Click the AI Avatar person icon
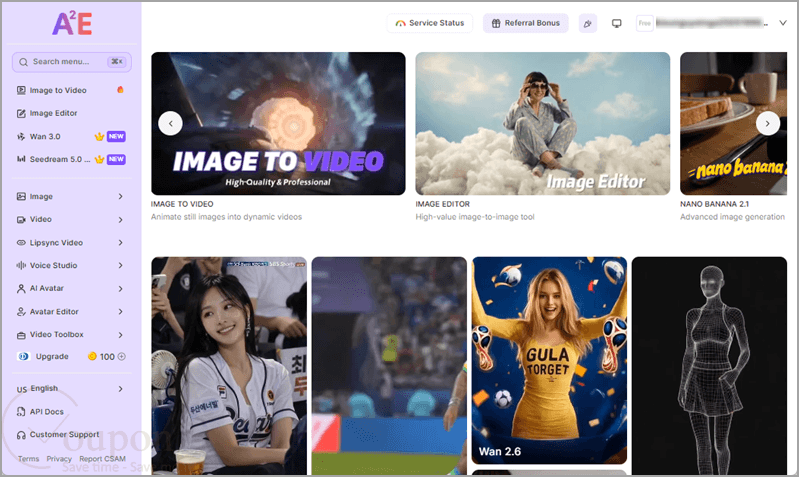This screenshot has width=799, height=477. tap(21, 288)
